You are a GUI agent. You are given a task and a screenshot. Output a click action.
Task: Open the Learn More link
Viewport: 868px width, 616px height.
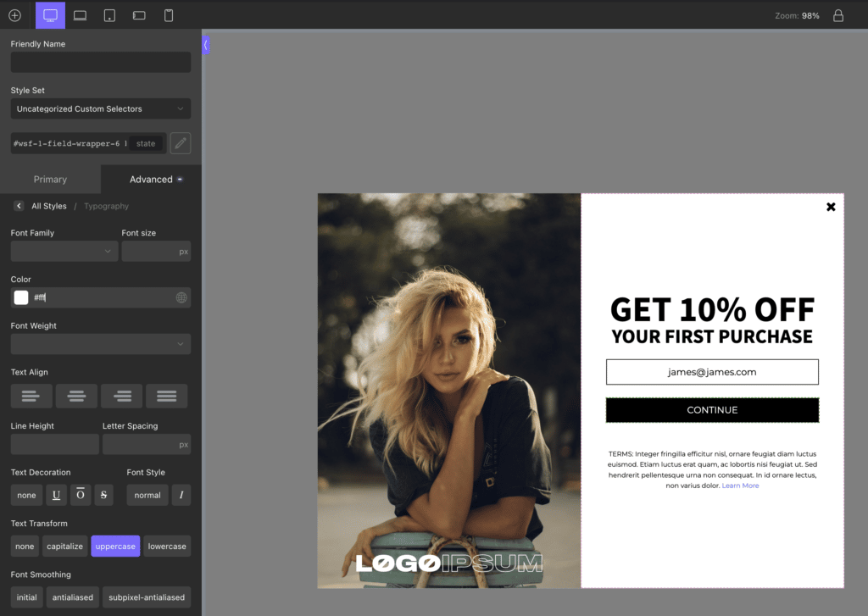point(740,486)
